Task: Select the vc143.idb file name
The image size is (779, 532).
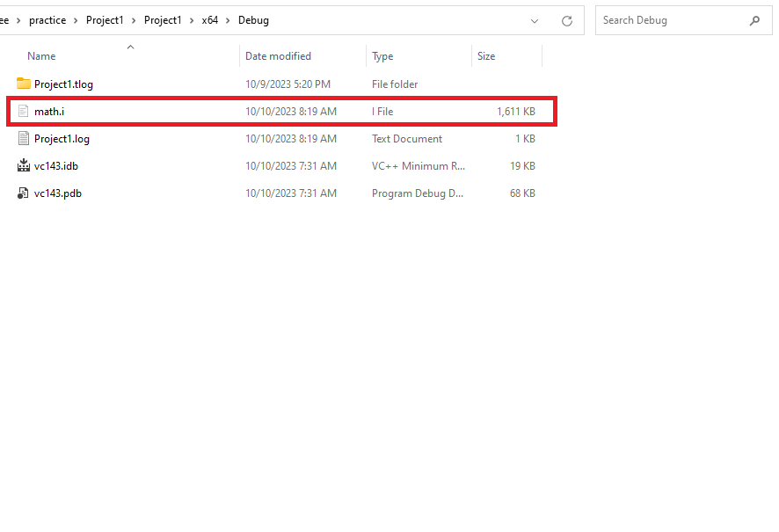Action: (x=56, y=166)
